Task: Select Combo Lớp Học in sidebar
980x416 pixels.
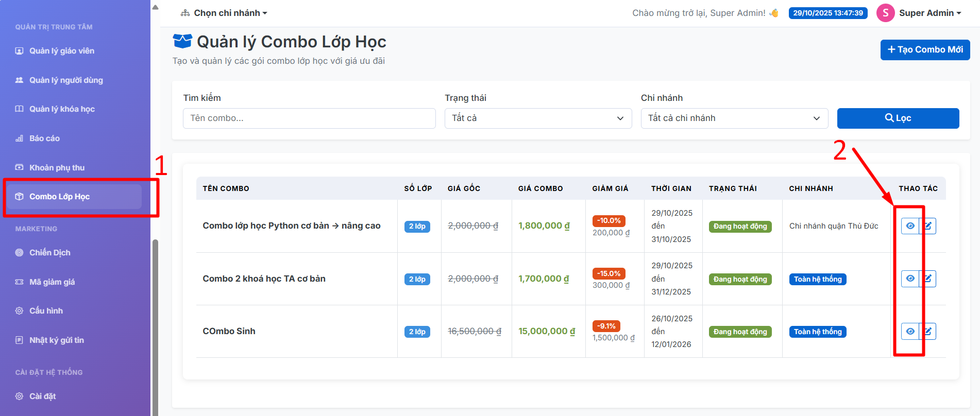Action: 59,197
